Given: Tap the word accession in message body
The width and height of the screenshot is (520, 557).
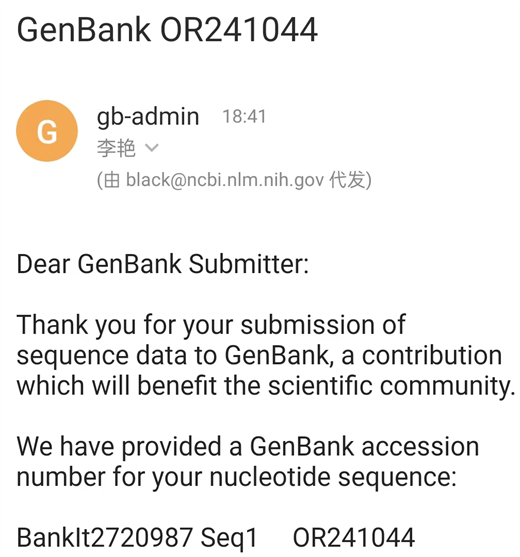Looking at the screenshot, I should 421,447.
